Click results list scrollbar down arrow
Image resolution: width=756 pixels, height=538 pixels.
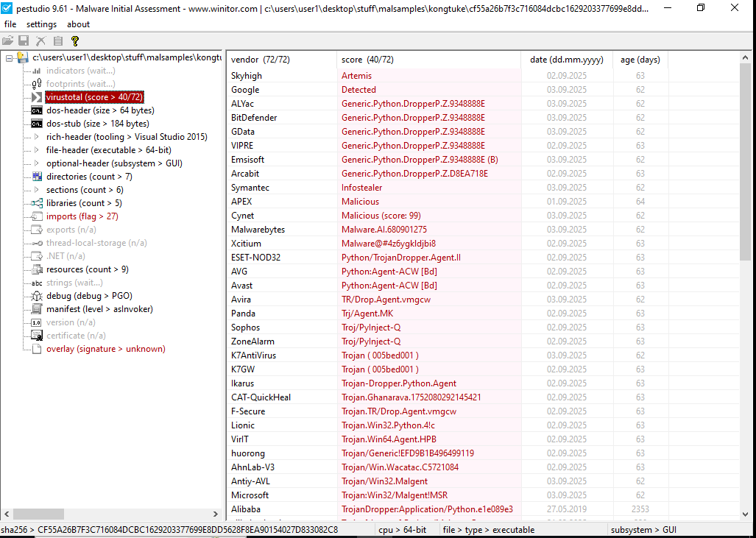pos(746,515)
